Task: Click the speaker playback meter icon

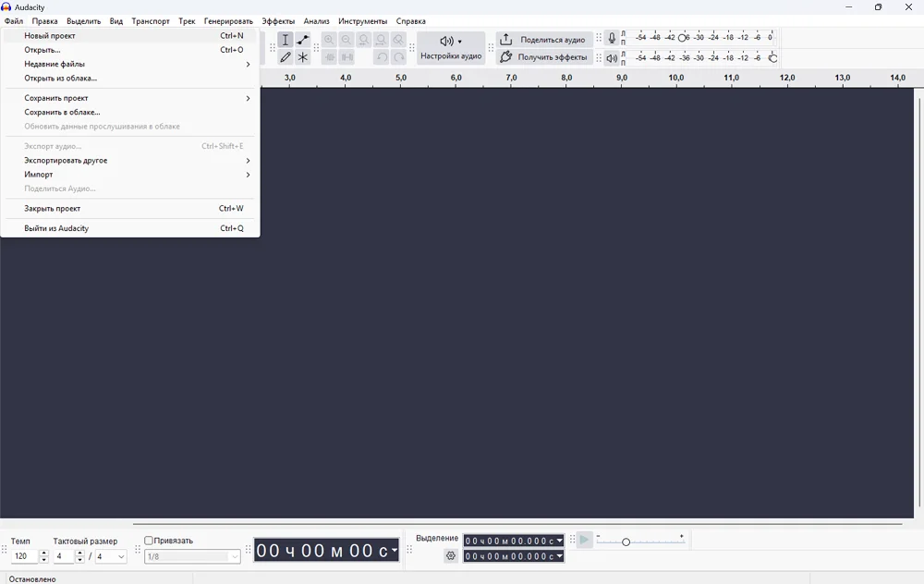Action: (x=612, y=57)
